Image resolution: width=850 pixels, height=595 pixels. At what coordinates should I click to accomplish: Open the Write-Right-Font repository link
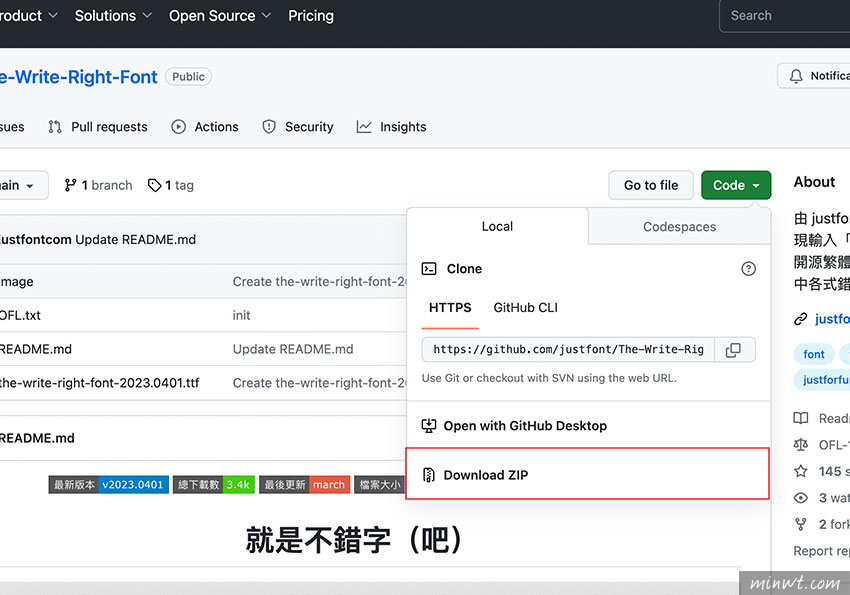coord(79,77)
